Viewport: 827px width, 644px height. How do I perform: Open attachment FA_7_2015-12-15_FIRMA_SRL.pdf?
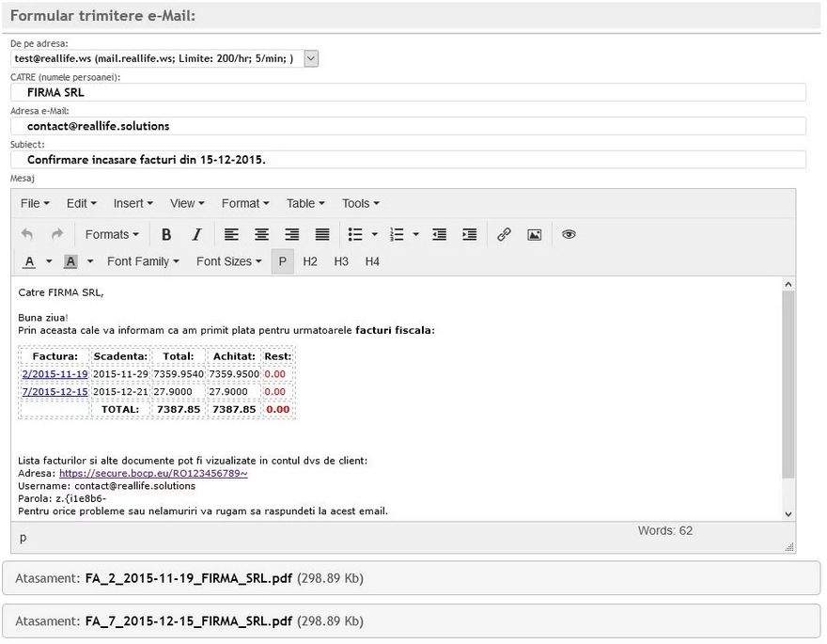tap(188, 621)
